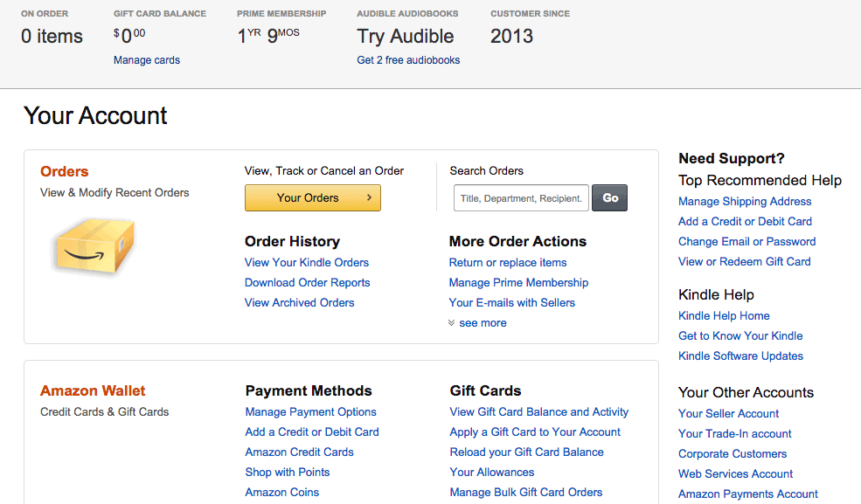Open Manage Shipping Address help link
The image size is (861, 504).
click(745, 202)
